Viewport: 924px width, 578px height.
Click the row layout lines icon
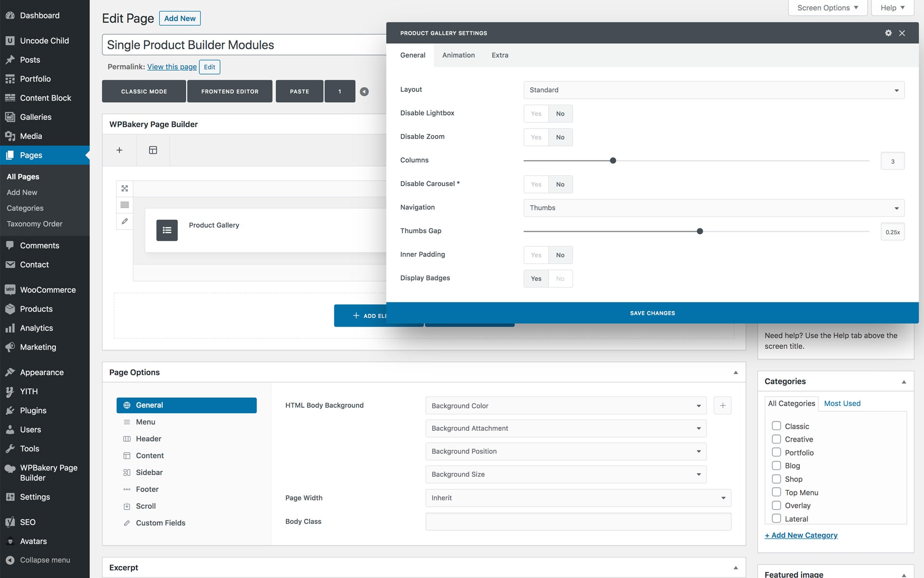click(x=125, y=205)
